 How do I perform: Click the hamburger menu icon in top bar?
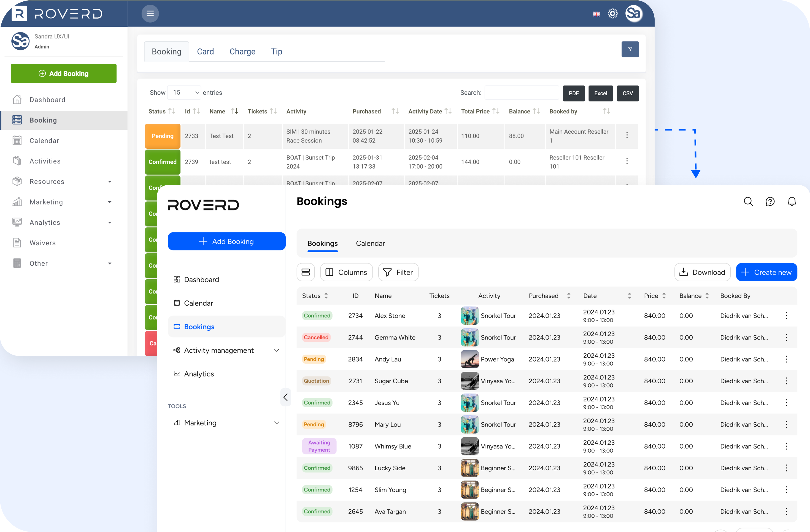tap(150, 13)
